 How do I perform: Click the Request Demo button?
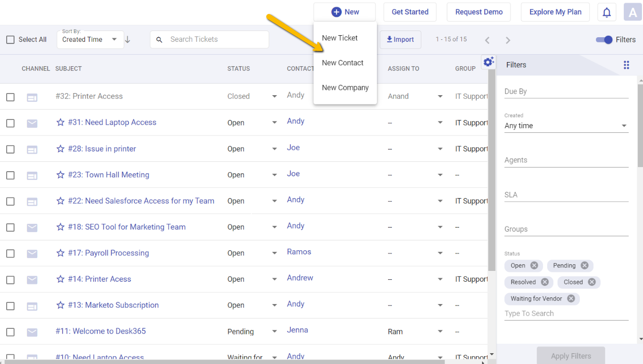tap(478, 11)
